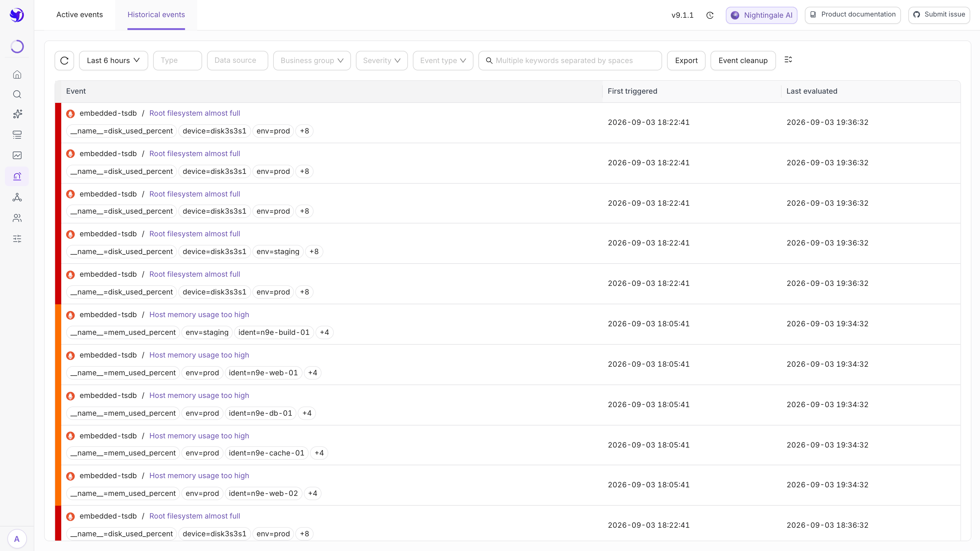980x551 pixels.
Task: Open the dashboard chart icon in sidebar
Action: point(17,155)
